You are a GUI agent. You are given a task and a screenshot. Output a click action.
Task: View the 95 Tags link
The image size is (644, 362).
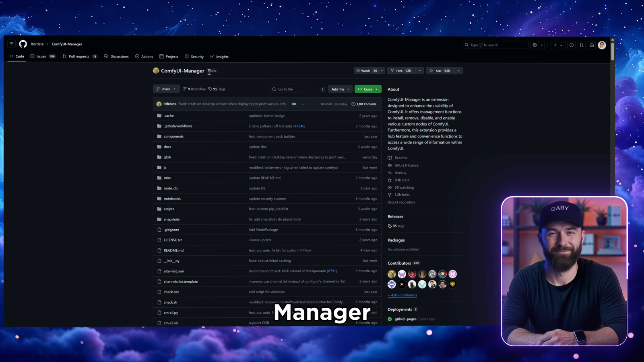click(x=217, y=89)
